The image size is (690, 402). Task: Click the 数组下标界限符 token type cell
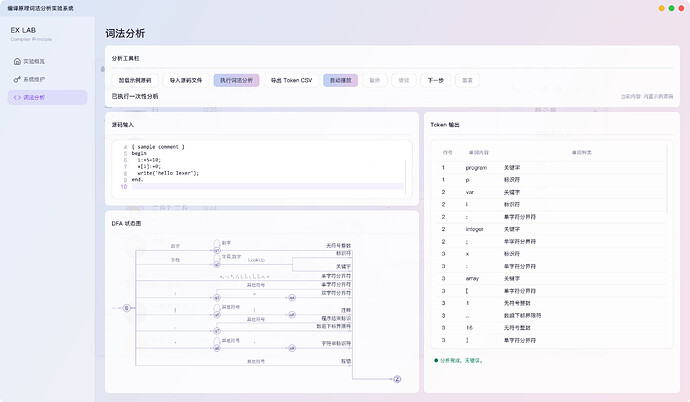(x=522, y=315)
